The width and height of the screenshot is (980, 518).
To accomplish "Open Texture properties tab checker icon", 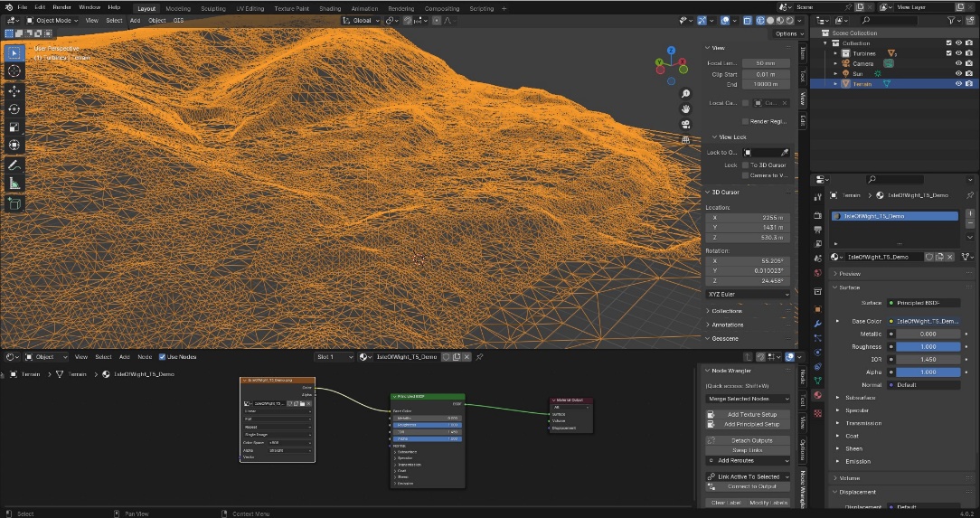I will coord(818,413).
